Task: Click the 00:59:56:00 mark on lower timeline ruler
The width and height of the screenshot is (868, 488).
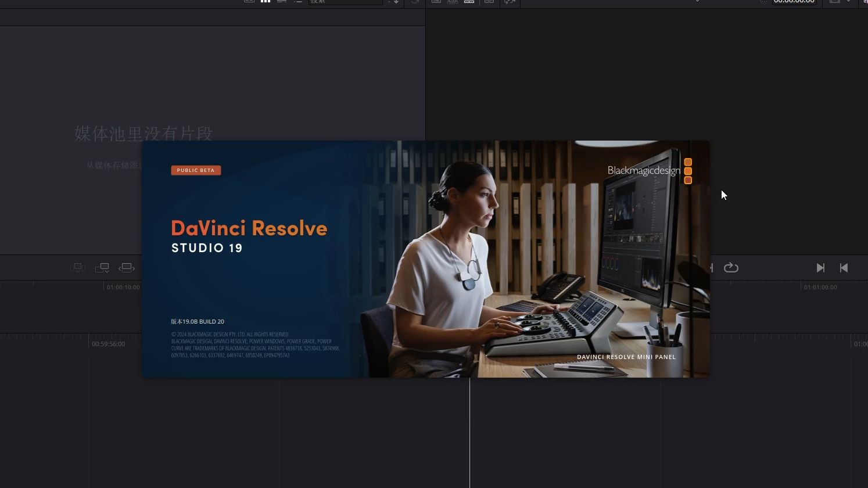Action: pyautogui.click(x=108, y=344)
